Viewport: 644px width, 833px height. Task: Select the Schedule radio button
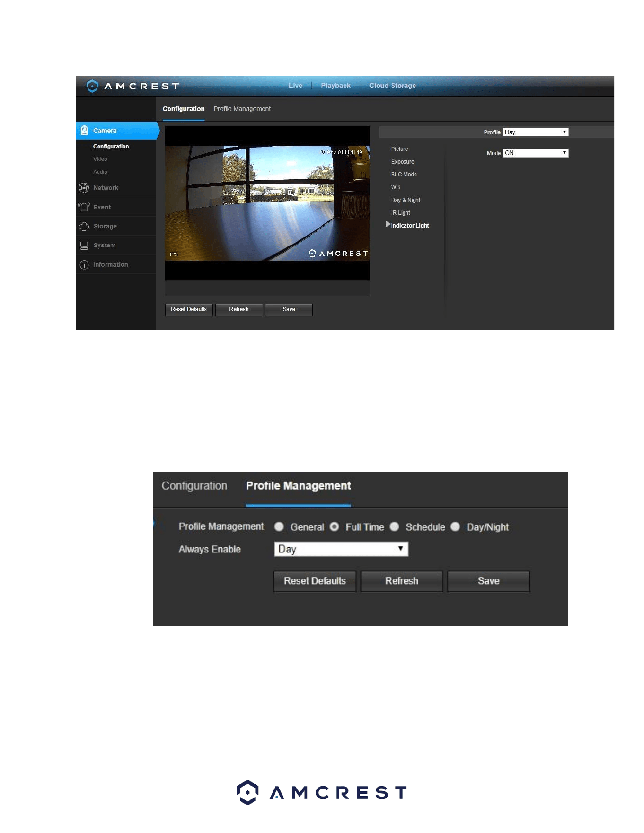pos(395,526)
